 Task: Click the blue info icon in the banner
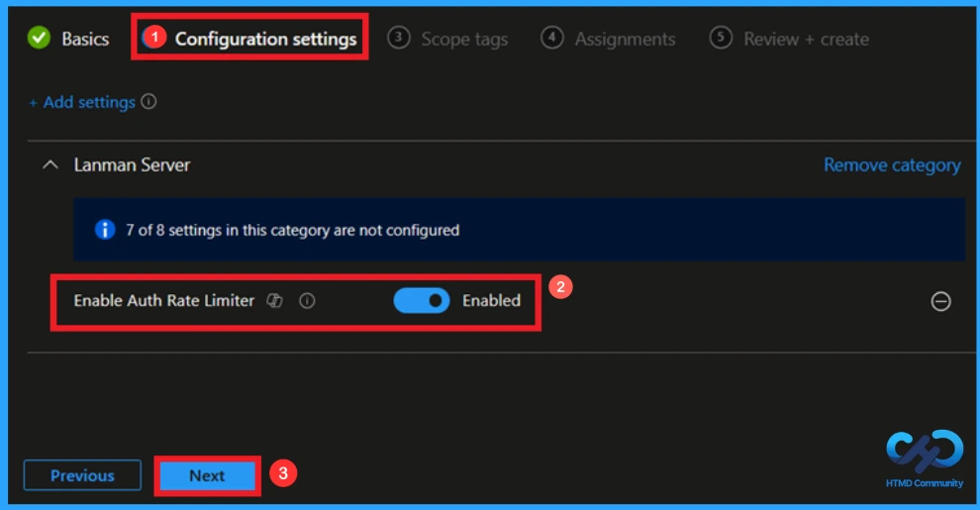pyautogui.click(x=104, y=230)
